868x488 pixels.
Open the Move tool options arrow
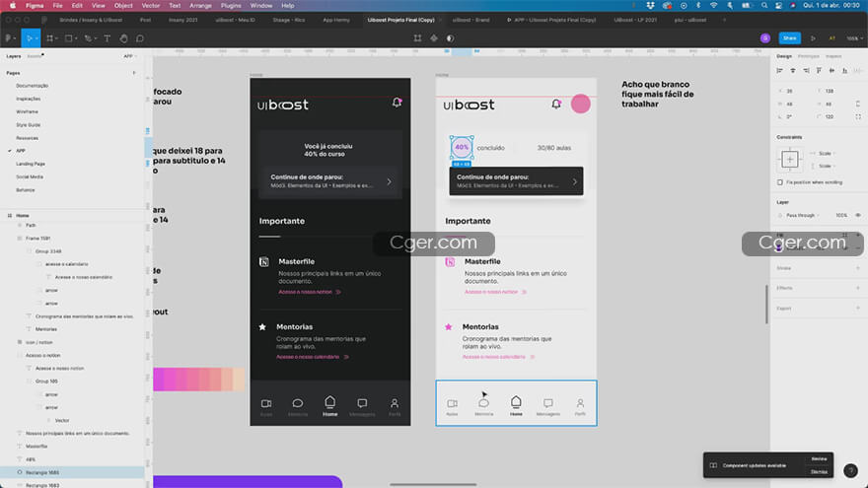pyautogui.click(x=37, y=38)
